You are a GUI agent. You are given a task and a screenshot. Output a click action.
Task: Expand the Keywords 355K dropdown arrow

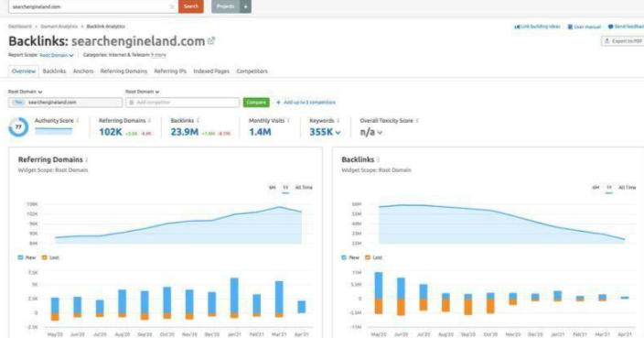coord(338,133)
